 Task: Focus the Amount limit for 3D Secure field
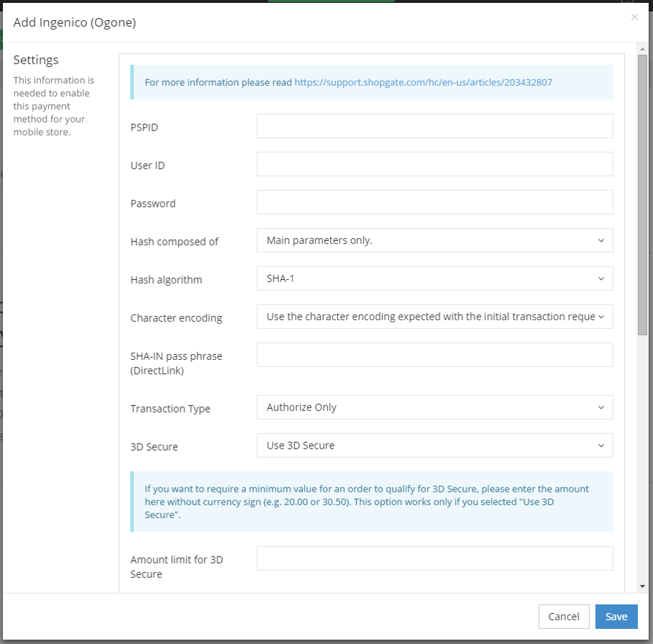click(435, 558)
